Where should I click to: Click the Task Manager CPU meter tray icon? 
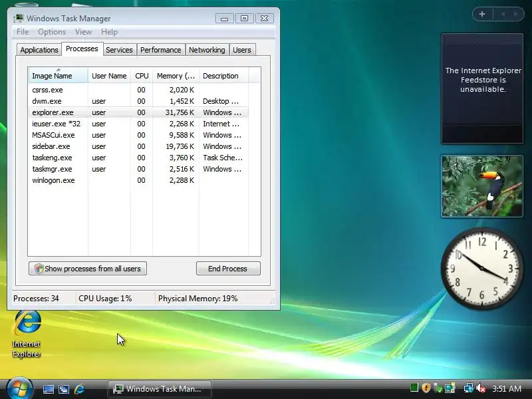[414, 388]
